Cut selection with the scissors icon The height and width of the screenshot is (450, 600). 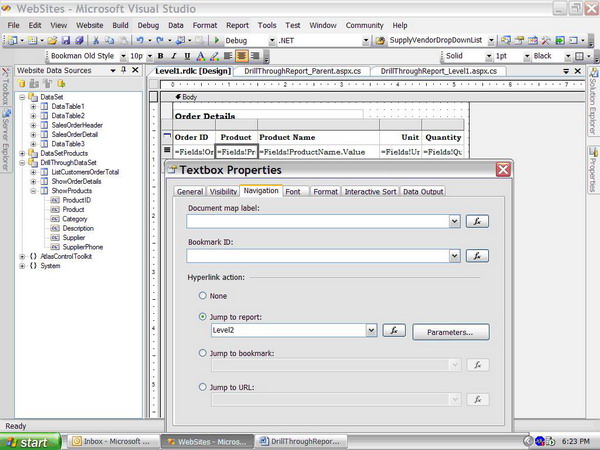(x=96, y=40)
